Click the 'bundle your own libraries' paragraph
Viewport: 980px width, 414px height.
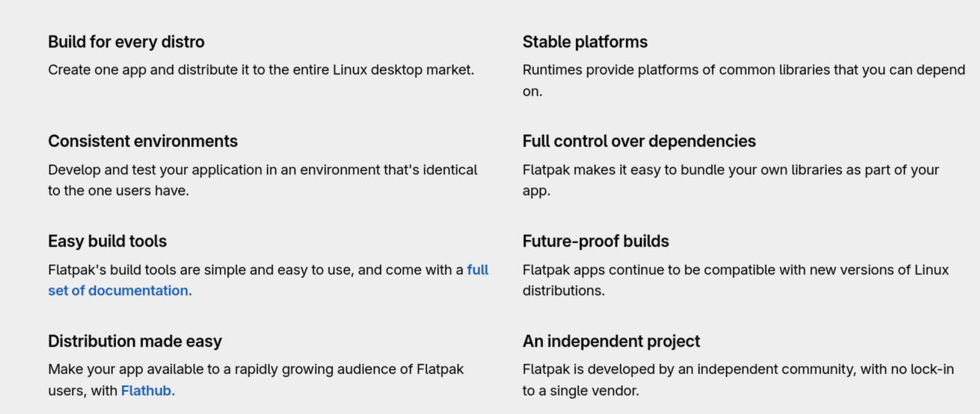[731, 180]
